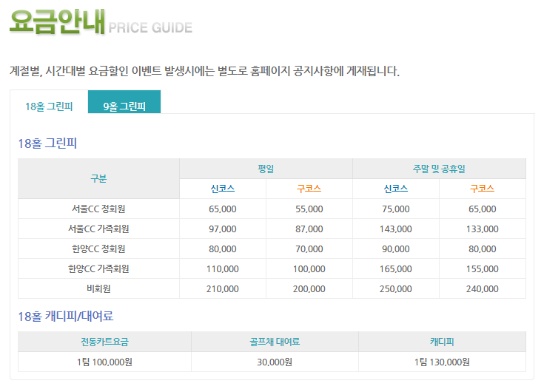The height and width of the screenshot is (392, 544).
Task: Click the 18홀 캐디피/대여료 section heading
Action: (x=66, y=317)
